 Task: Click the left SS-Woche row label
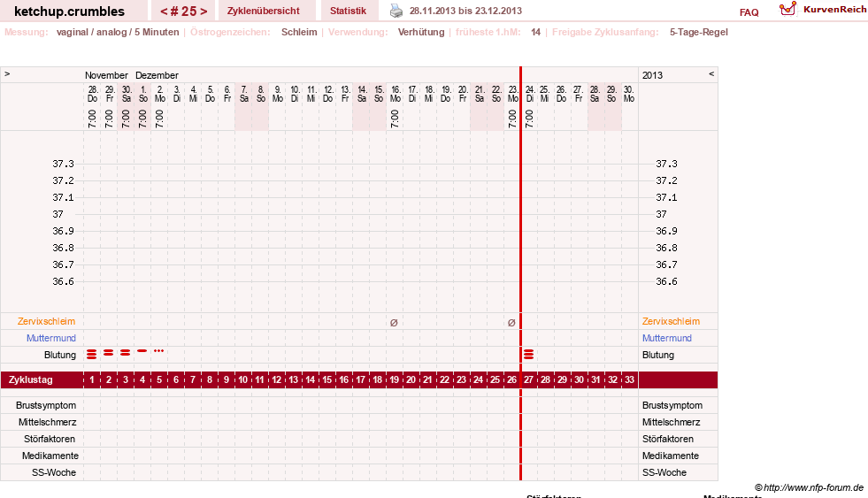tap(54, 472)
